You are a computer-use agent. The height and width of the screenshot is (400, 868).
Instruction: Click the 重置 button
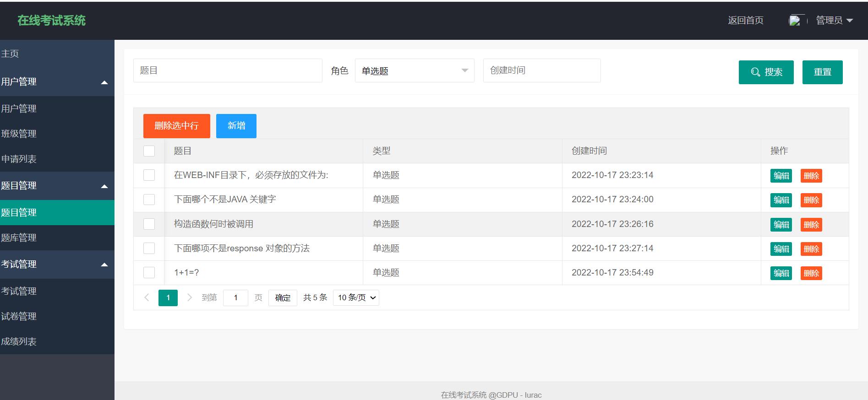[822, 72]
